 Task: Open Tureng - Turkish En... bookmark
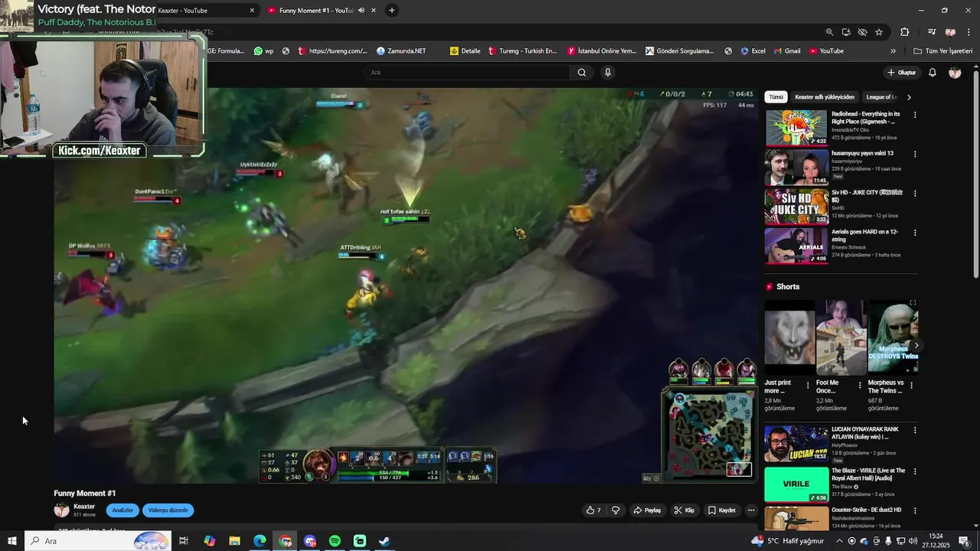click(522, 51)
